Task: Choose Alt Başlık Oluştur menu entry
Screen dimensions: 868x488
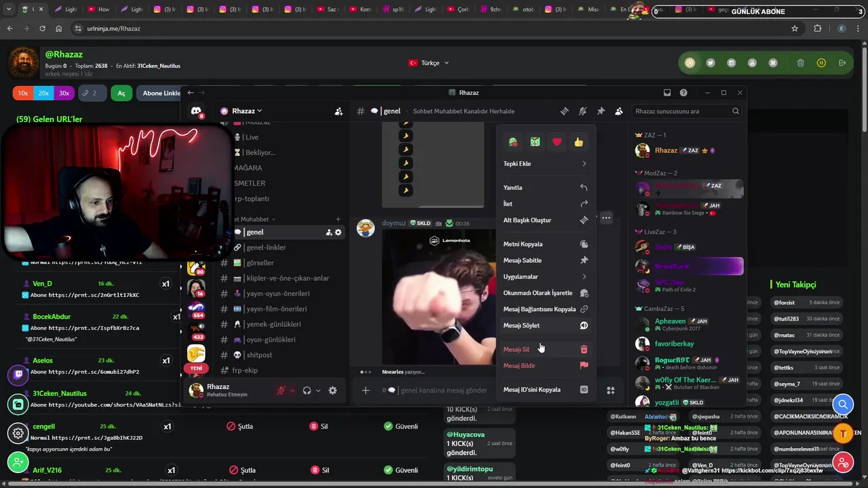Action: pyautogui.click(x=545, y=220)
